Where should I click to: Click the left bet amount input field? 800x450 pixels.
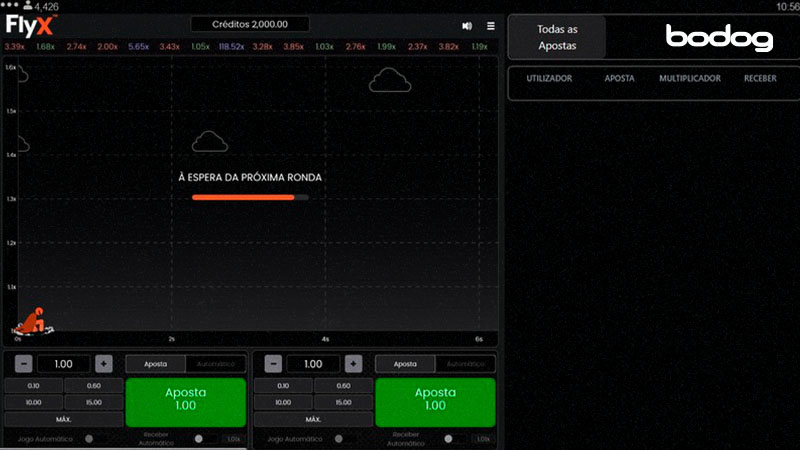point(63,364)
